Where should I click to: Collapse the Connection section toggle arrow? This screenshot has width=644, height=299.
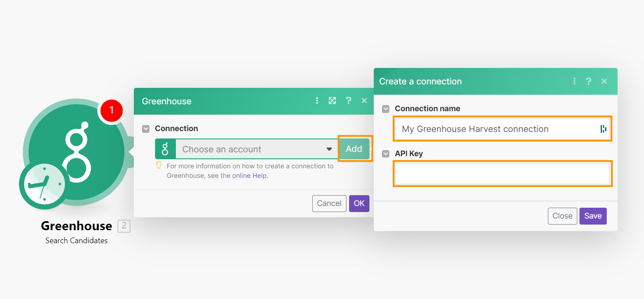[146, 129]
